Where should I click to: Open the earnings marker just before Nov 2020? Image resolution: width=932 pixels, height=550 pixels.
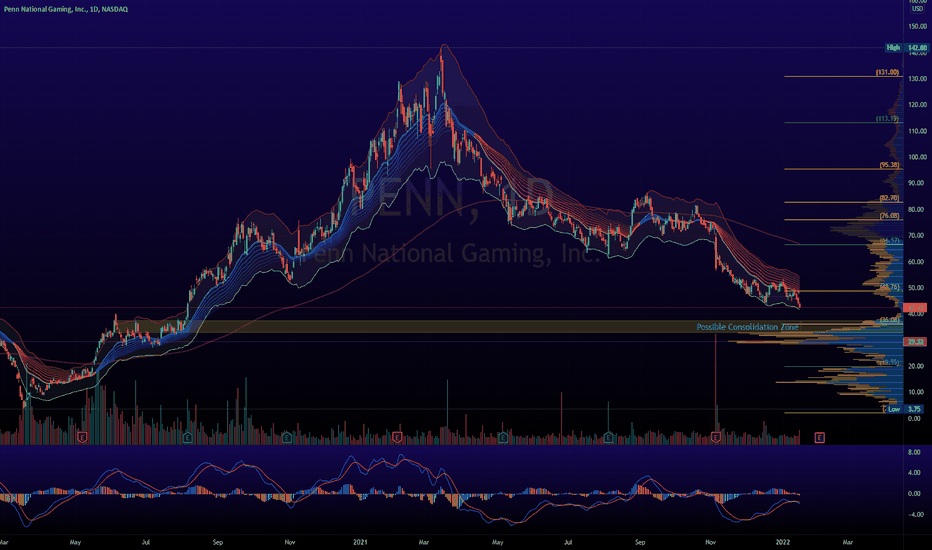[286, 438]
